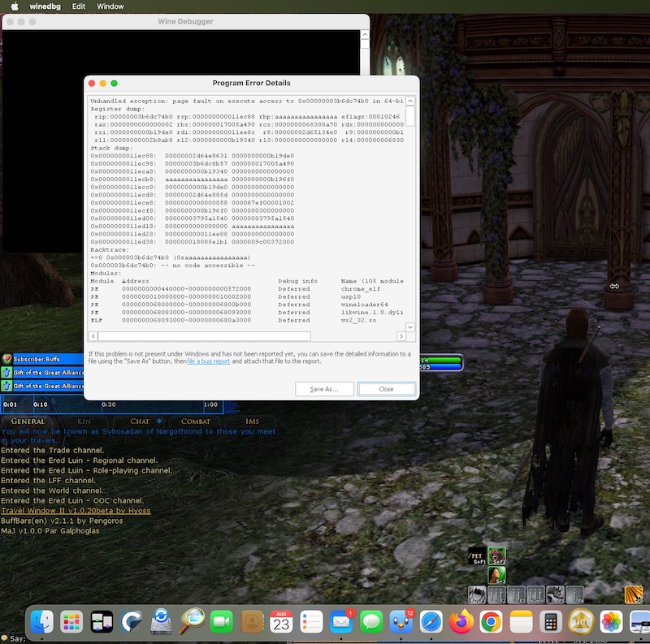The image size is (650, 644).
Task: Click the /PET S+F1 quickslot
Action: click(x=477, y=555)
